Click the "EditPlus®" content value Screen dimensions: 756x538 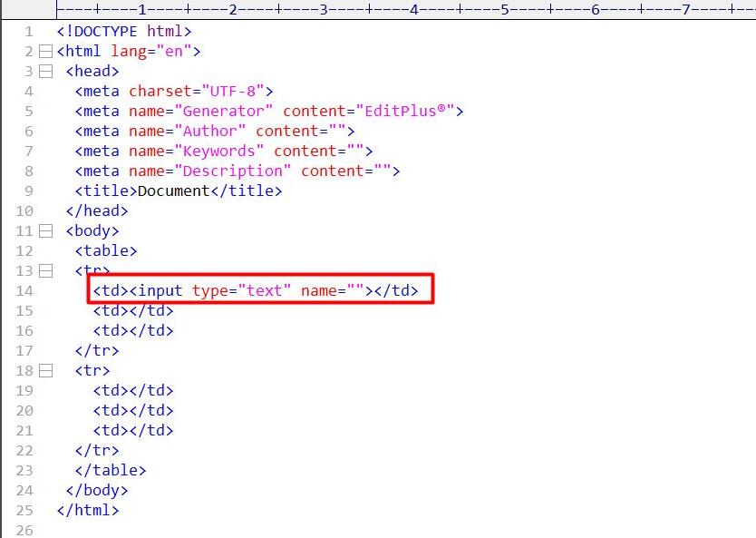(x=405, y=111)
